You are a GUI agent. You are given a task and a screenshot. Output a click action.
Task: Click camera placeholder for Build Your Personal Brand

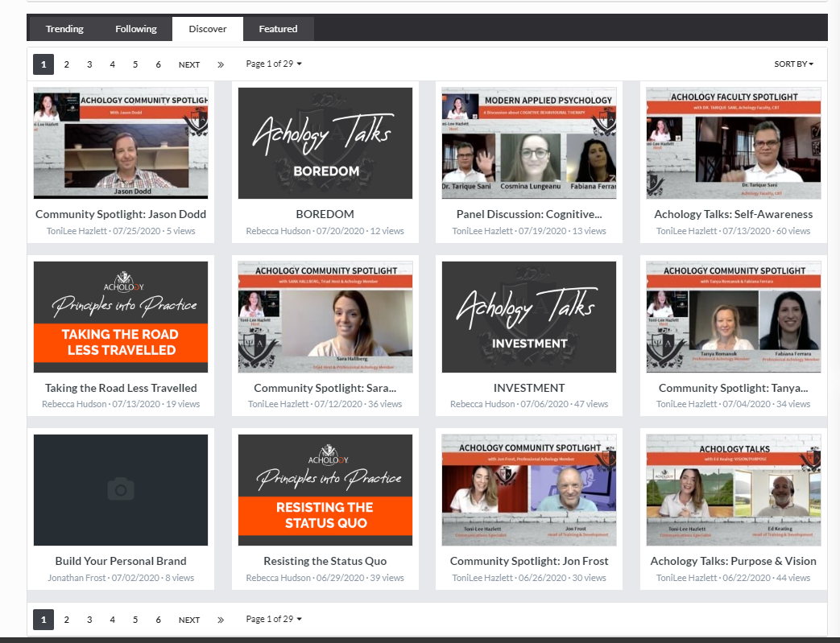click(121, 490)
